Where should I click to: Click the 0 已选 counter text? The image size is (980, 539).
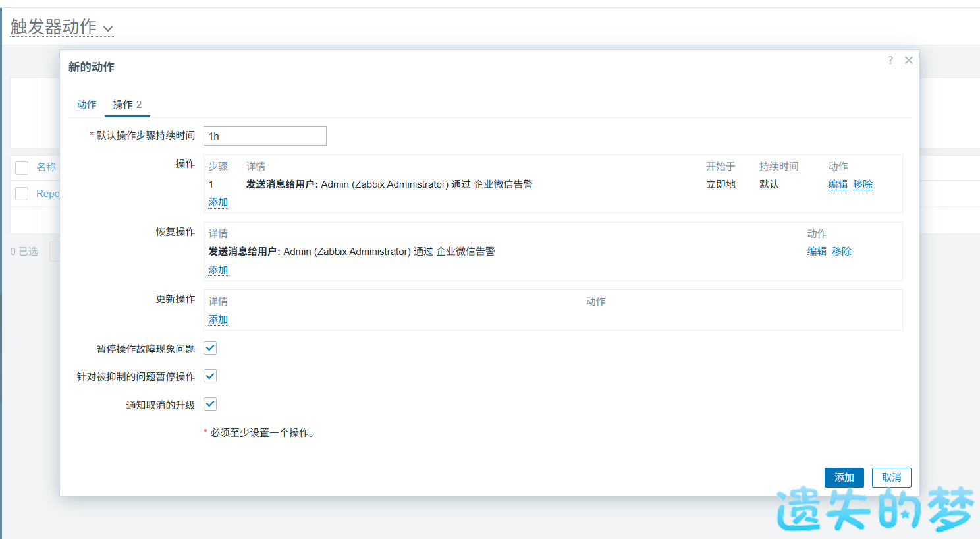click(x=24, y=252)
